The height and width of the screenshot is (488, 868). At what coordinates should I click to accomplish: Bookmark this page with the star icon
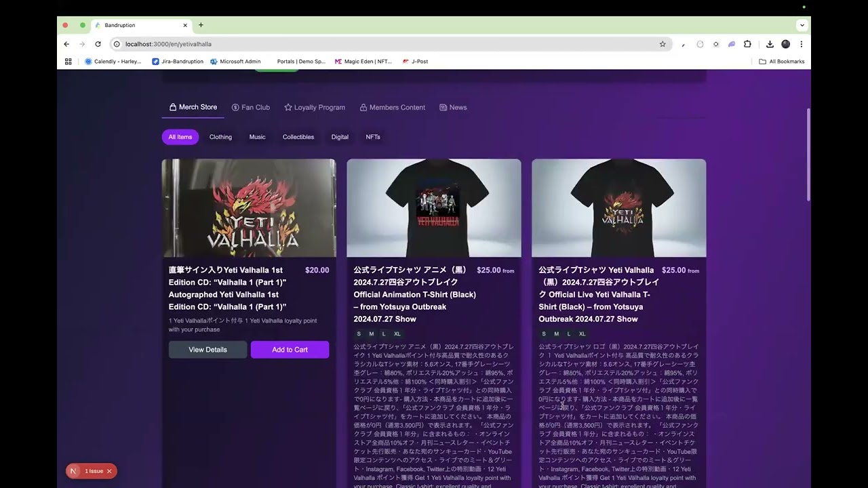coord(663,44)
